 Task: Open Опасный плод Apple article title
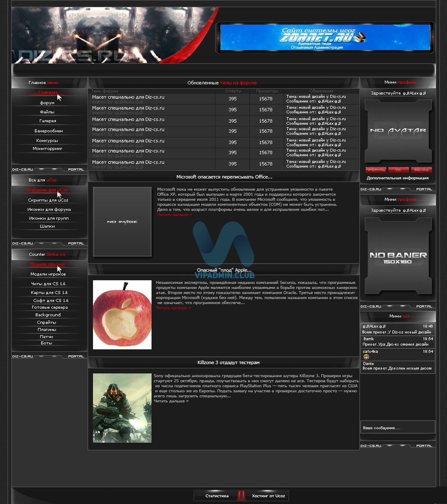(224, 270)
